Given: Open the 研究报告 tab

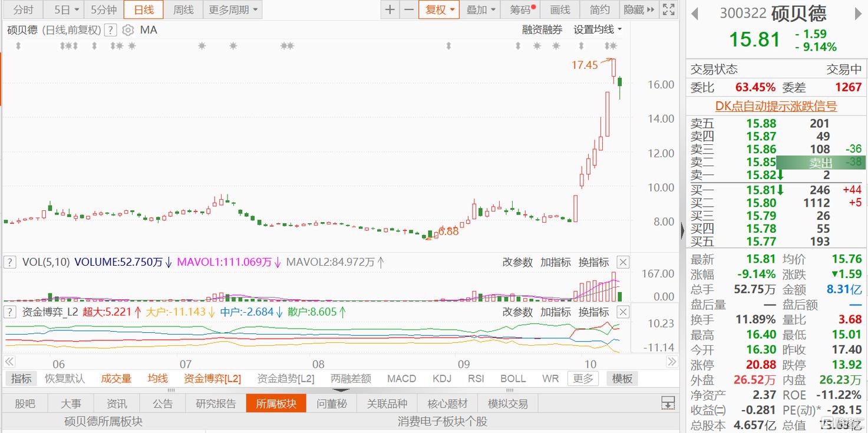Looking at the screenshot, I should click(216, 404).
